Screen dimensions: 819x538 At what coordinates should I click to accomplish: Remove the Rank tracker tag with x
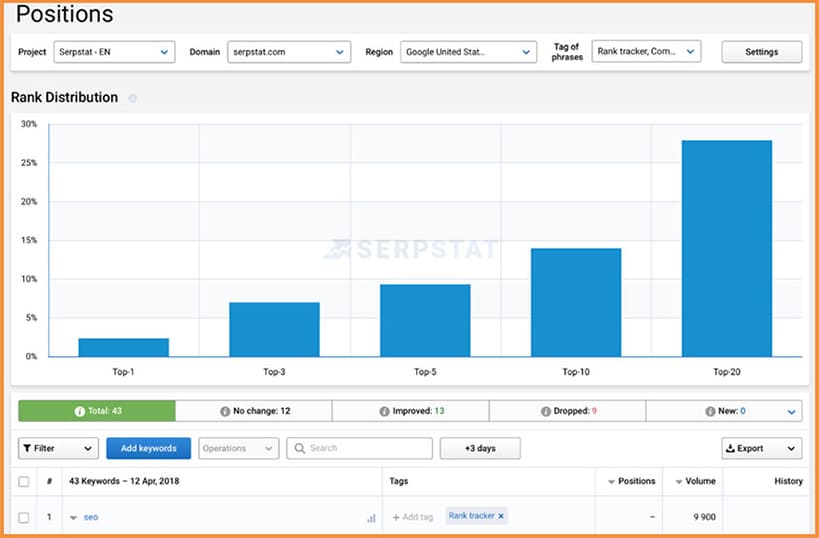click(501, 516)
